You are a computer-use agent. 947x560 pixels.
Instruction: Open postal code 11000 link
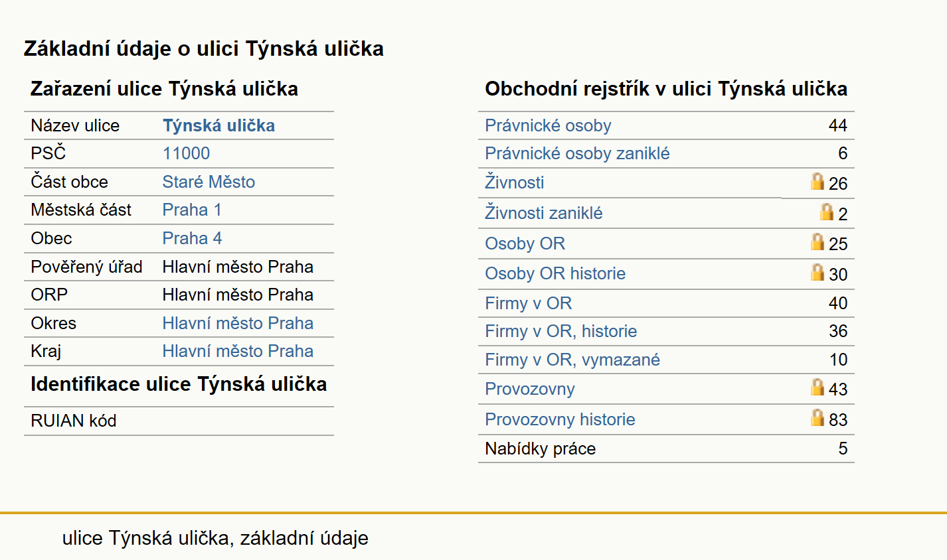coord(186,153)
